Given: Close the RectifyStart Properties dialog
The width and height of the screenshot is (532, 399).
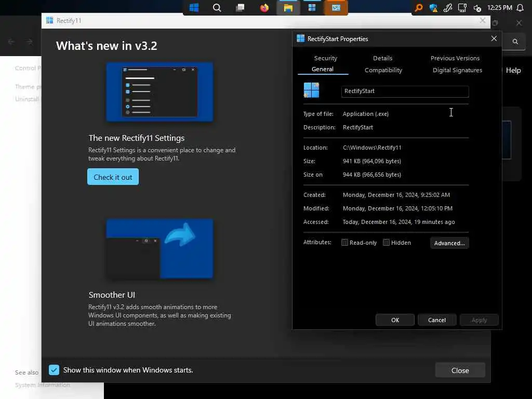Looking at the screenshot, I should point(494,38).
